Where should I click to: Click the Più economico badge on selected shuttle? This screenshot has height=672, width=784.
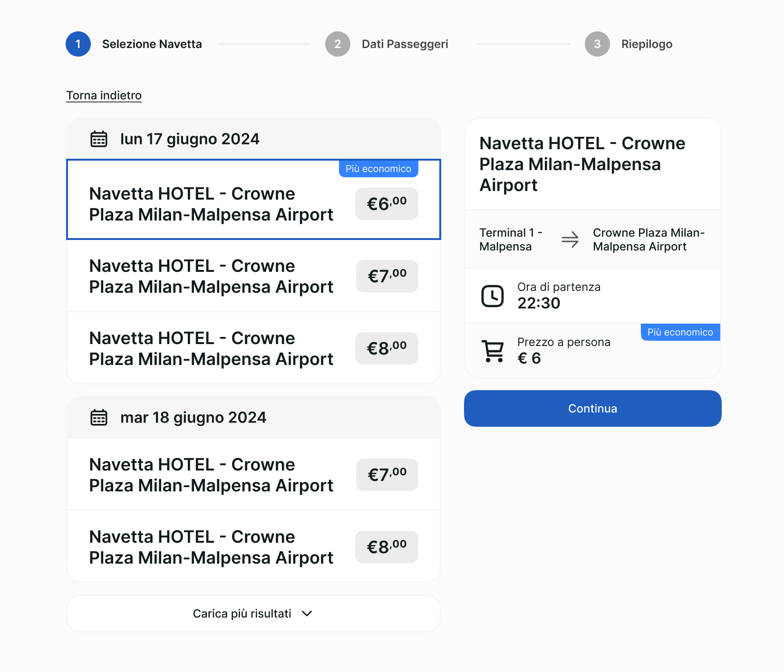(378, 169)
